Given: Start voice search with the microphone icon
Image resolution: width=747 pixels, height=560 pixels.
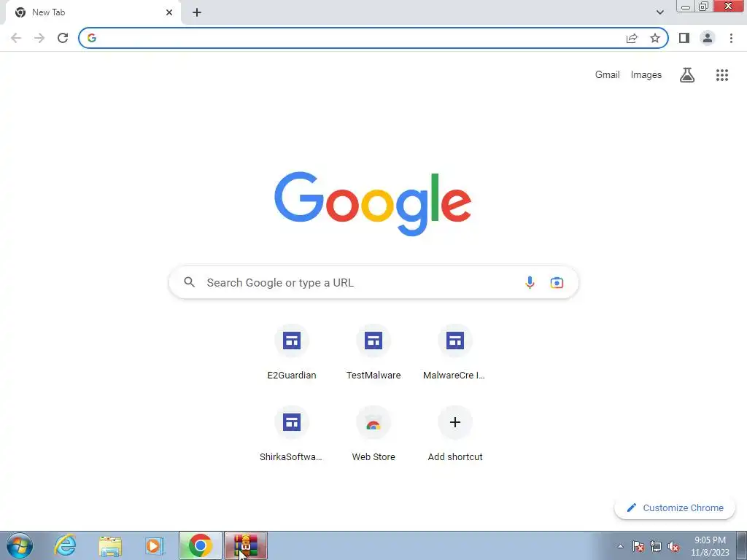Looking at the screenshot, I should pos(530,282).
